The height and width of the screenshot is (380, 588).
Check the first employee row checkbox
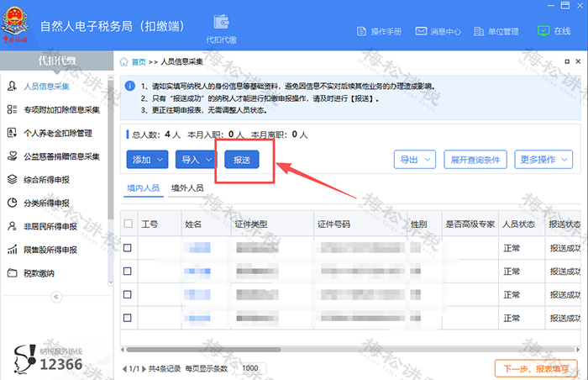click(x=129, y=248)
